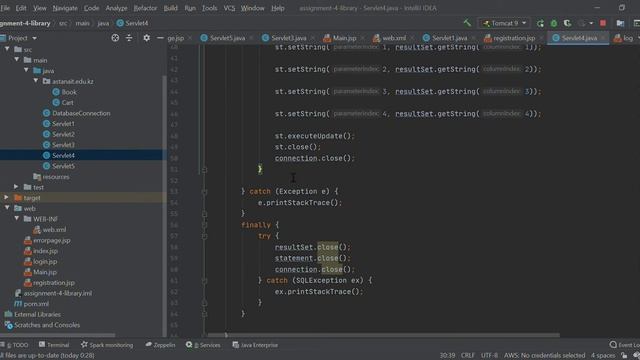This screenshot has width=640, height=360.
Task: Click the CRLF line separator in status bar
Action: [468, 356]
